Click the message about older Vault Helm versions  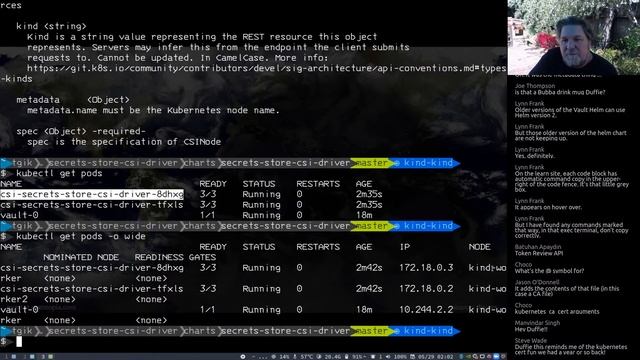(x=570, y=113)
